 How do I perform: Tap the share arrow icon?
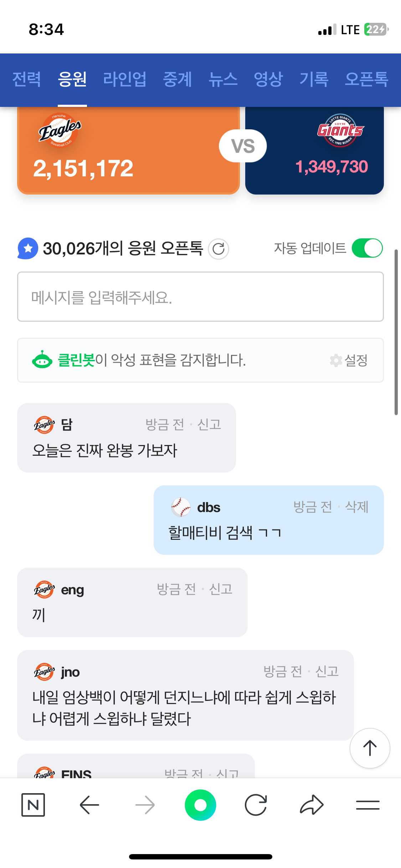[312, 805]
